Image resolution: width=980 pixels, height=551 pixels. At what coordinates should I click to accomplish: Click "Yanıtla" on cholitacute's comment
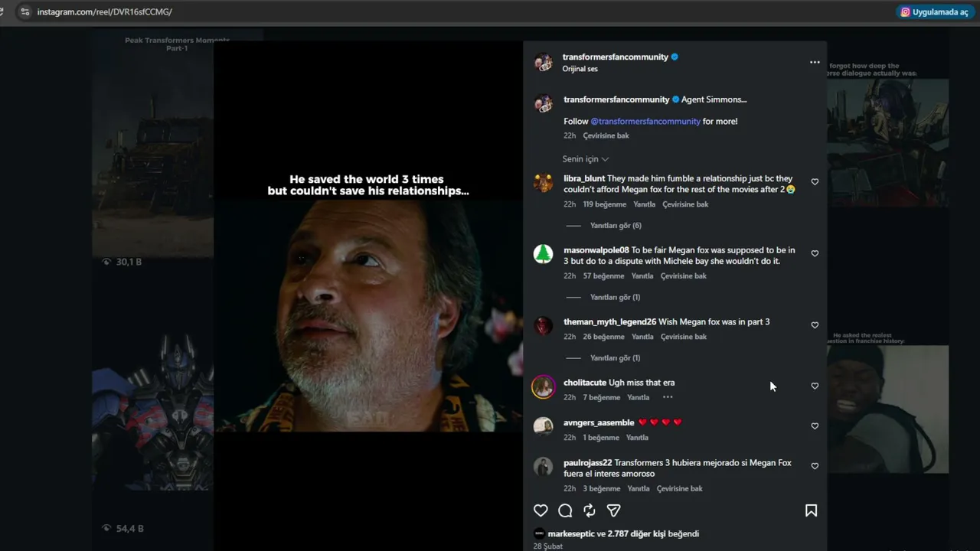point(639,397)
